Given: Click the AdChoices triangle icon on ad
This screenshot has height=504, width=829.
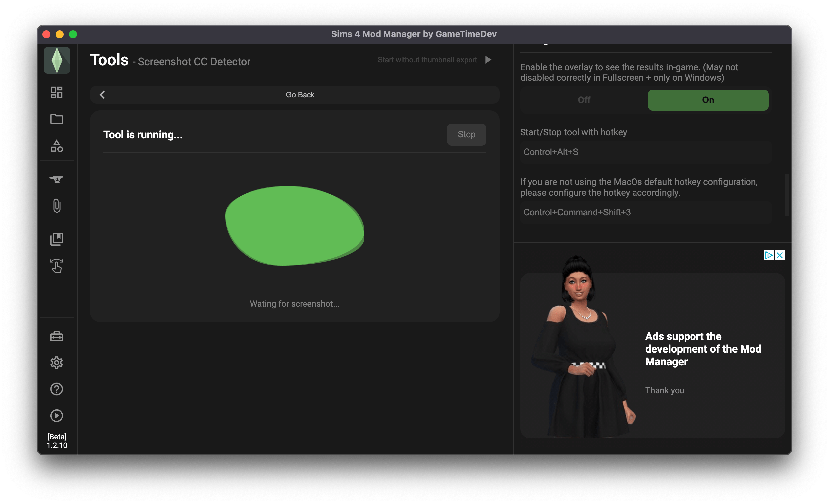Looking at the screenshot, I should (x=769, y=256).
